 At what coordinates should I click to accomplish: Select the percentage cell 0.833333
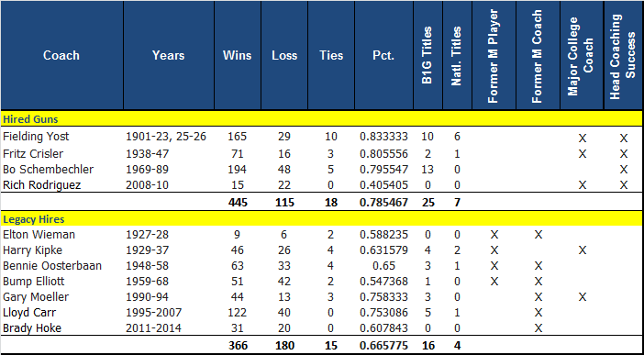click(x=383, y=137)
